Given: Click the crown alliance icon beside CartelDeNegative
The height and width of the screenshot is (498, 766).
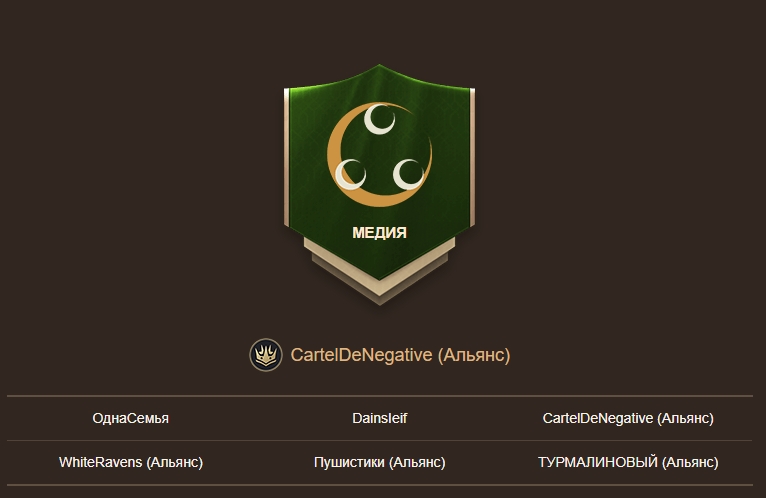Looking at the screenshot, I should point(266,355).
